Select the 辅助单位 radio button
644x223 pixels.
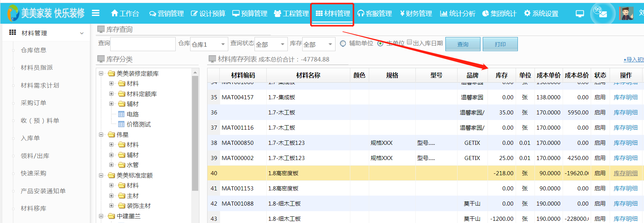(x=343, y=44)
